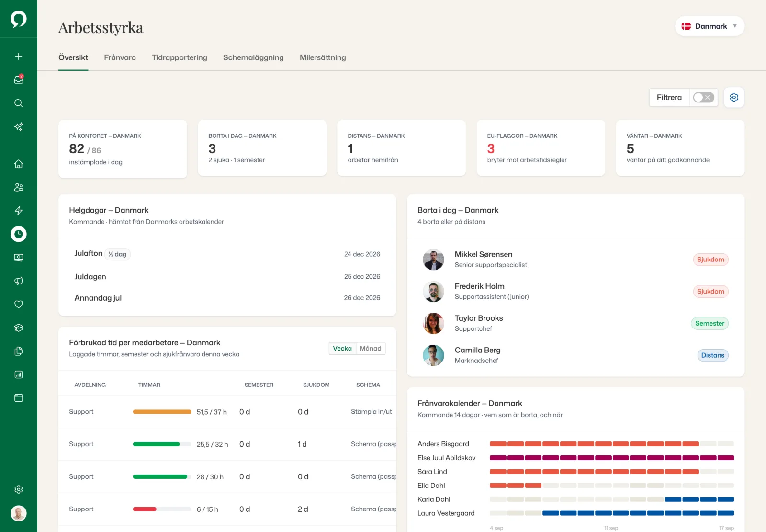766x532 pixels.
Task: Click the lightning bolt sidebar icon
Action: pos(19,211)
